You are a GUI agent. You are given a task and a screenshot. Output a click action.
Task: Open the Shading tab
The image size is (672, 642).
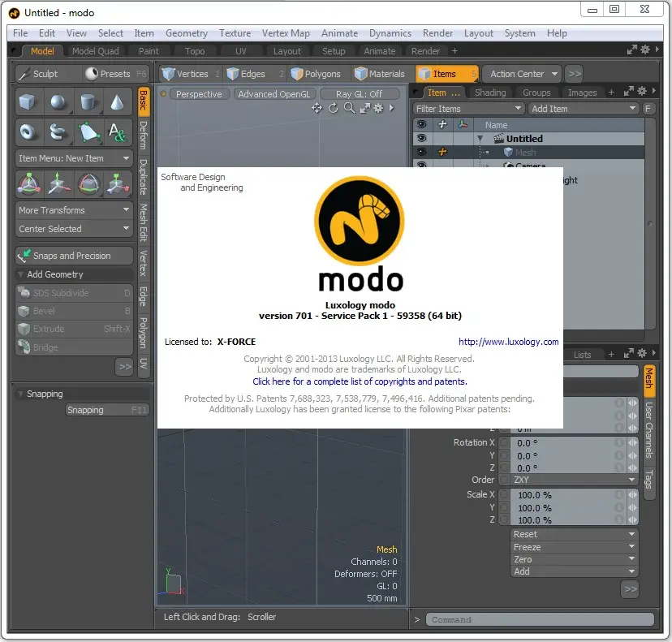pyautogui.click(x=490, y=93)
